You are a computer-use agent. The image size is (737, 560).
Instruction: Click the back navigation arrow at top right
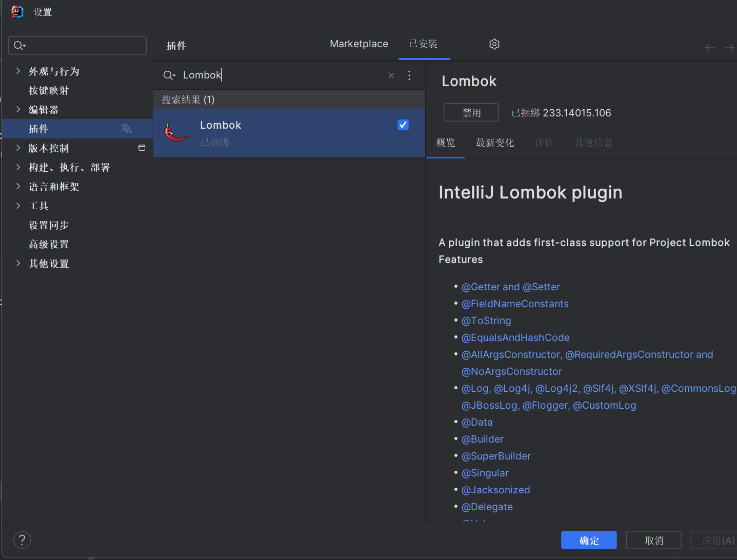coord(709,47)
